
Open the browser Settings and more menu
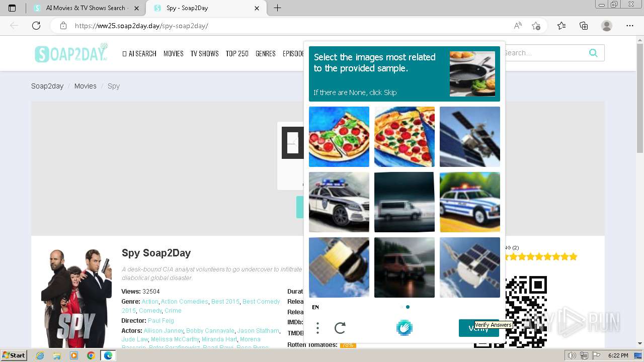pos(630,26)
